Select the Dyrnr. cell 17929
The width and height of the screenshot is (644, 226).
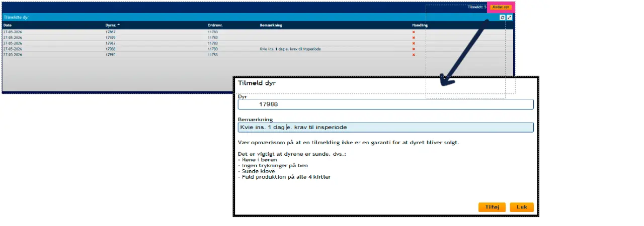pos(111,38)
